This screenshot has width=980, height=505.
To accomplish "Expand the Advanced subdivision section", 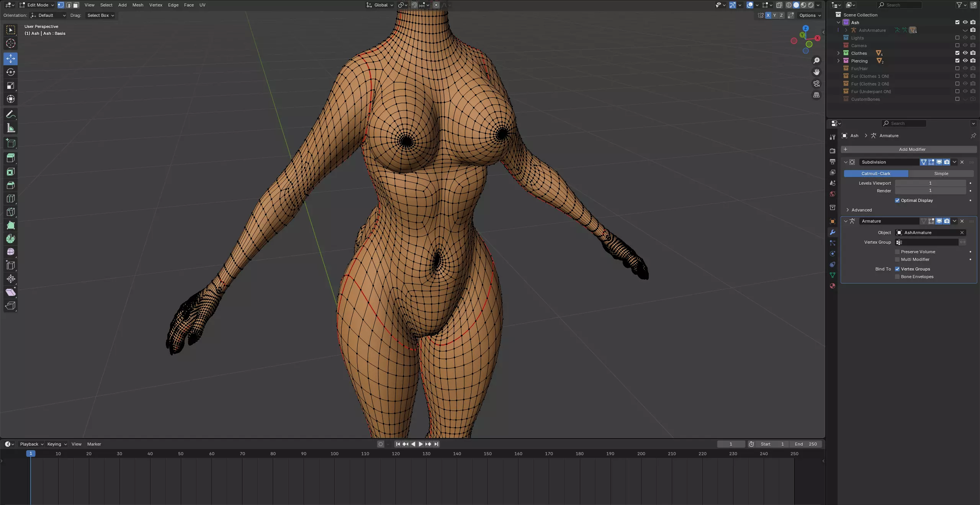I will tap(847, 210).
